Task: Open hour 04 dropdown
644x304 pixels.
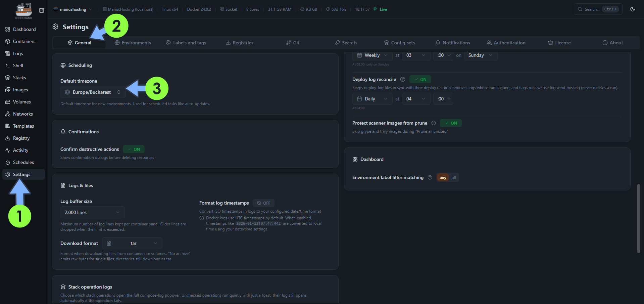Action: (x=416, y=99)
